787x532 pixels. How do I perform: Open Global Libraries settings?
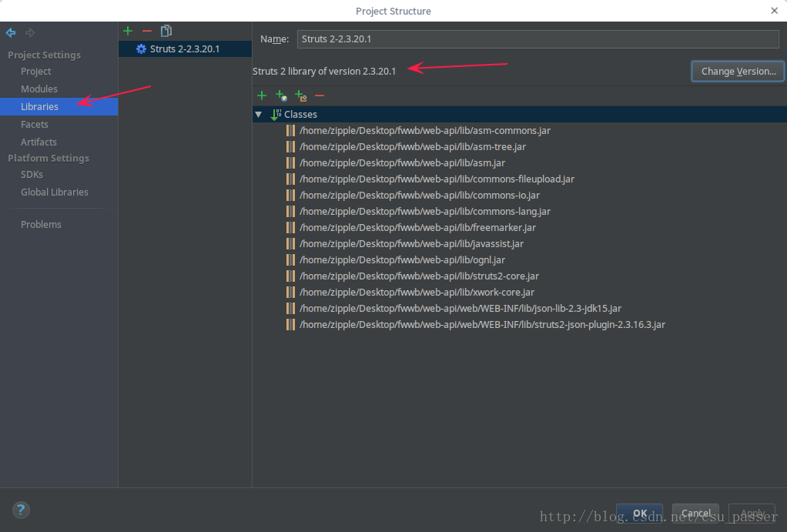tap(54, 192)
